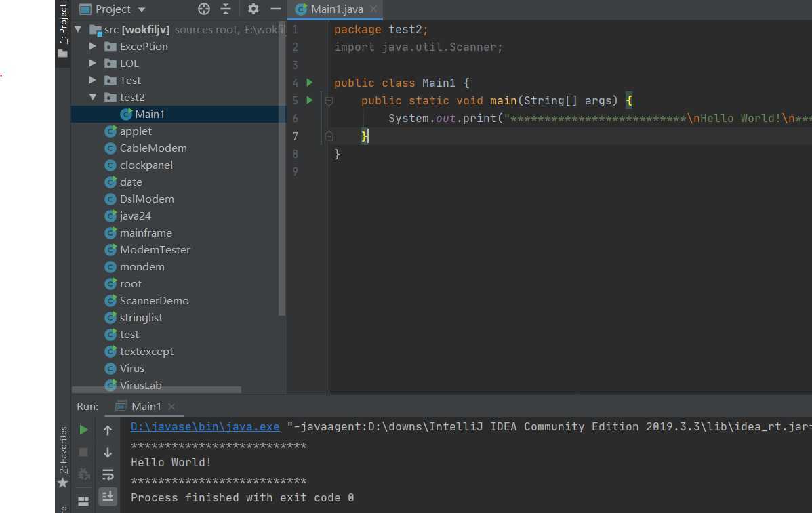Open the 1: Project side tool tab
Image resolution: width=812 pixels, height=513 pixels.
coord(63,23)
